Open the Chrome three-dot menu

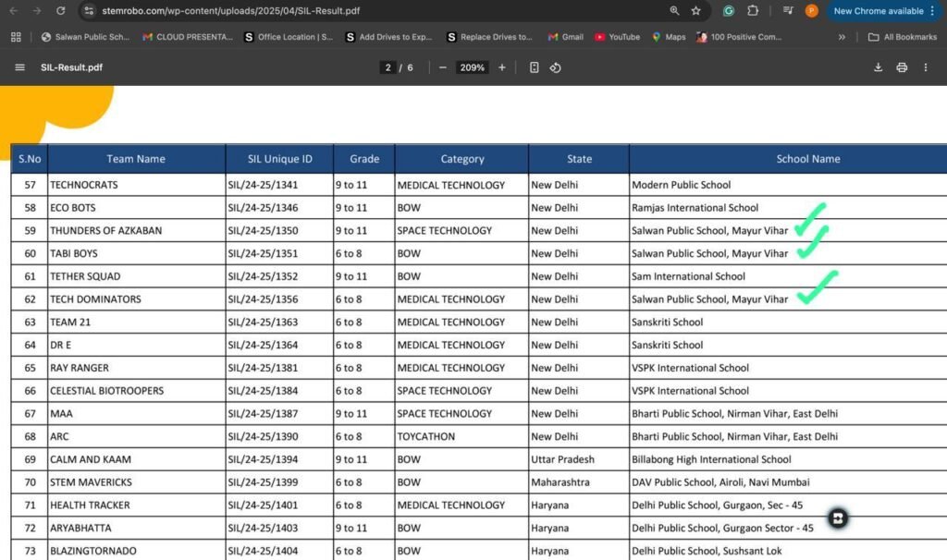point(933,11)
